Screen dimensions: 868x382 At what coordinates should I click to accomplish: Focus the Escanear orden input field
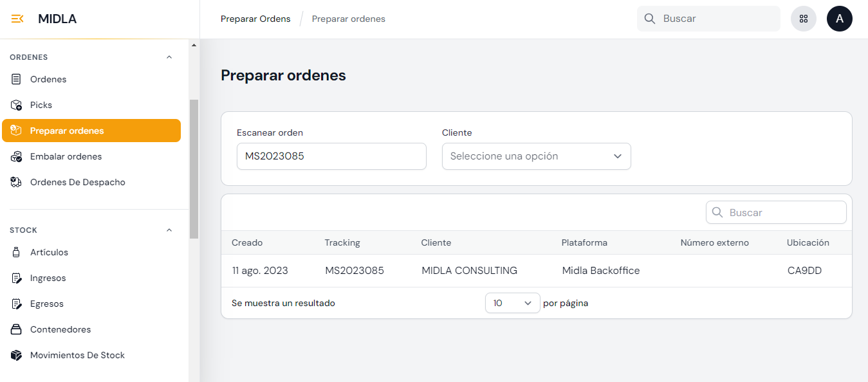pos(331,156)
